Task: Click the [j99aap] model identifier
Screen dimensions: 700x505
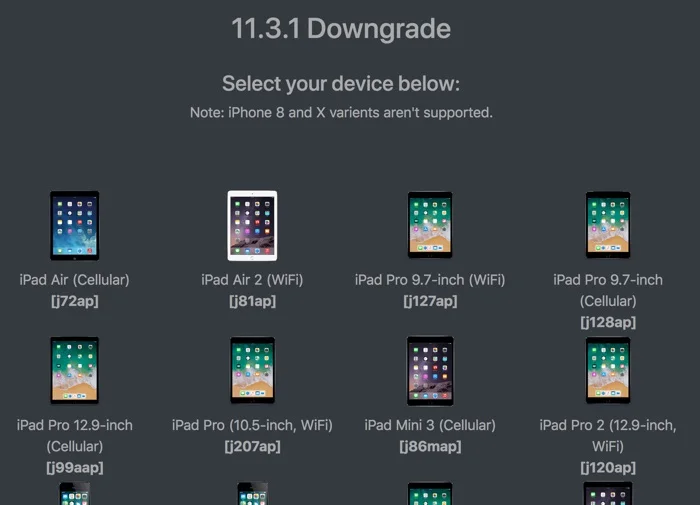Action: point(75,467)
